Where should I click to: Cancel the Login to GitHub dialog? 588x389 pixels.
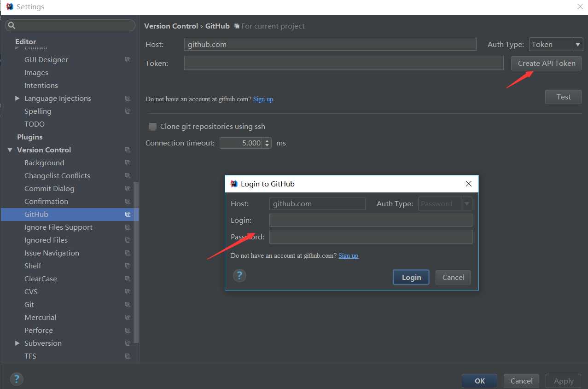tap(453, 277)
